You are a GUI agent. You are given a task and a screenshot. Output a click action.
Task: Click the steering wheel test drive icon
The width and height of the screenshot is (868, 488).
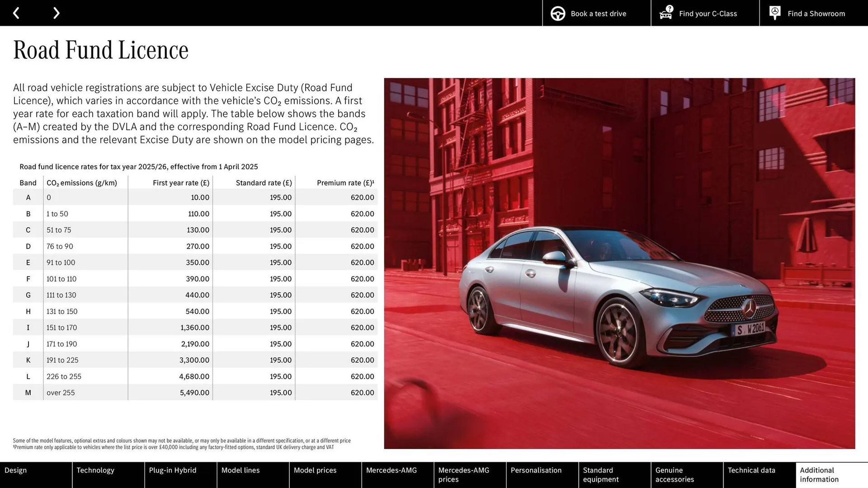(x=558, y=13)
